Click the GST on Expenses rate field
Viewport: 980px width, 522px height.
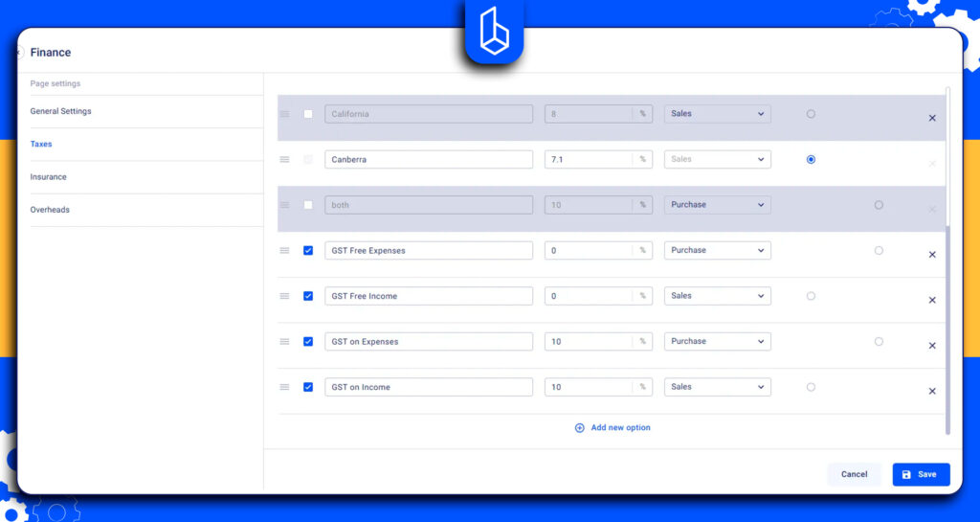(x=598, y=342)
